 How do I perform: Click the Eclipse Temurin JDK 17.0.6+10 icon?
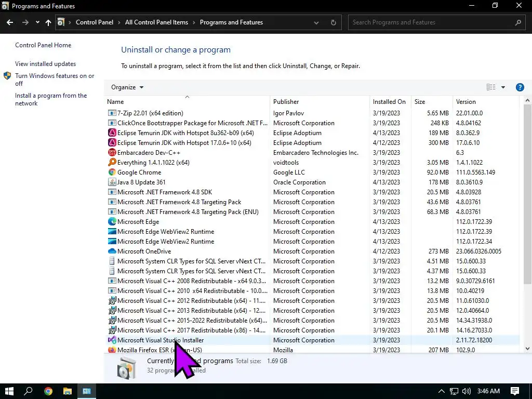pyautogui.click(x=112, y=142)
